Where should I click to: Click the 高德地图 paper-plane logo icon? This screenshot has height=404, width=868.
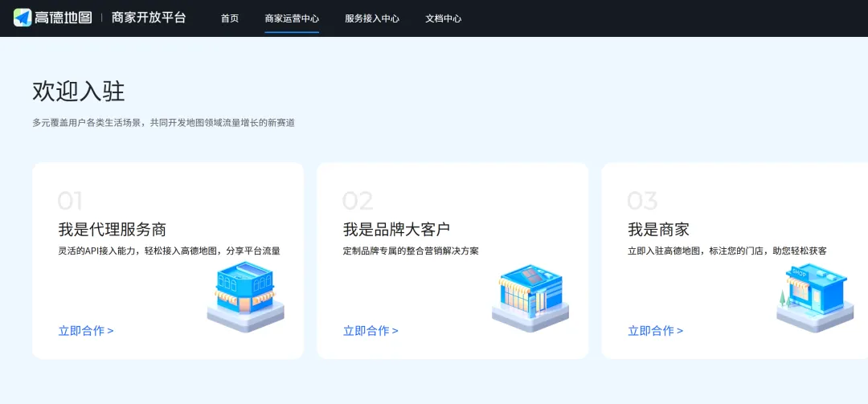23,18
